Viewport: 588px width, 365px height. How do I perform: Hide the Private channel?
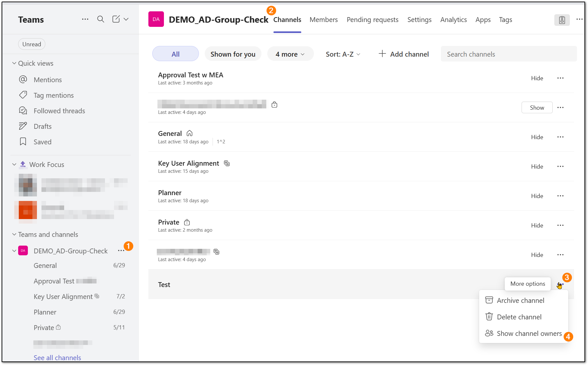click(x=537, y=225)
